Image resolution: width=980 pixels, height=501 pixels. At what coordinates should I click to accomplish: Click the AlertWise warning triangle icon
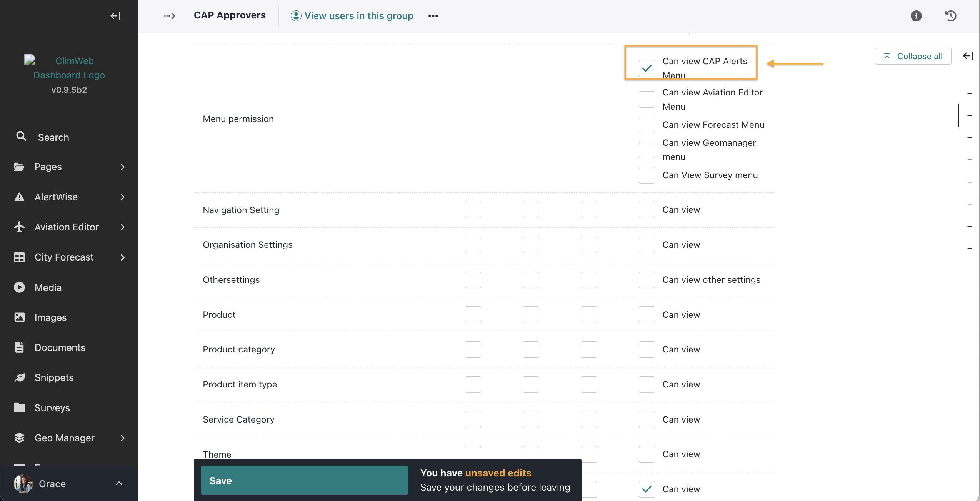(19, 197)
